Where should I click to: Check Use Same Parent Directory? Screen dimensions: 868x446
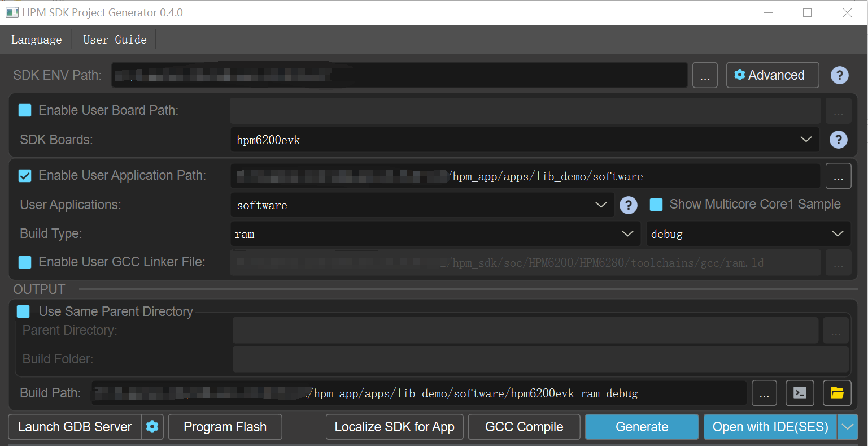pyautogui.click(x=23, y=311)
